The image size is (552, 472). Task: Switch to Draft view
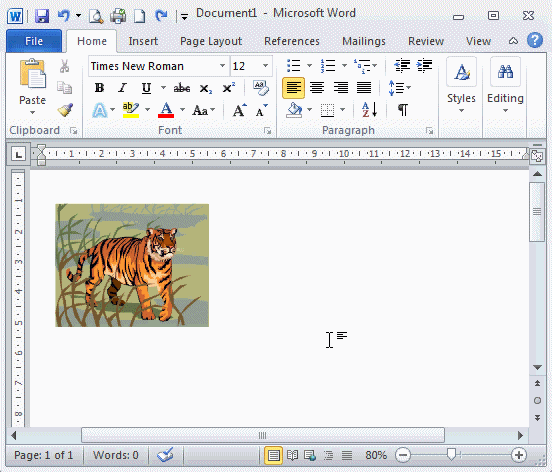[347, 455]
